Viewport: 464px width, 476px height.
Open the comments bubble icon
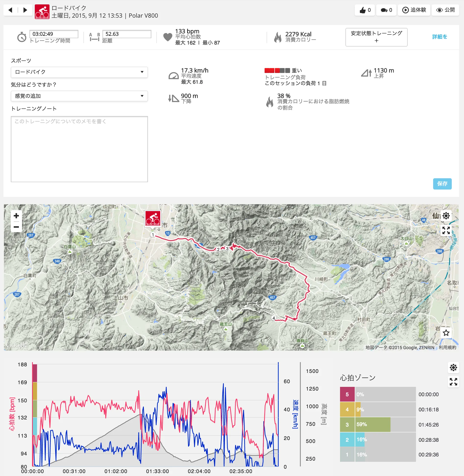coord(383,10)
